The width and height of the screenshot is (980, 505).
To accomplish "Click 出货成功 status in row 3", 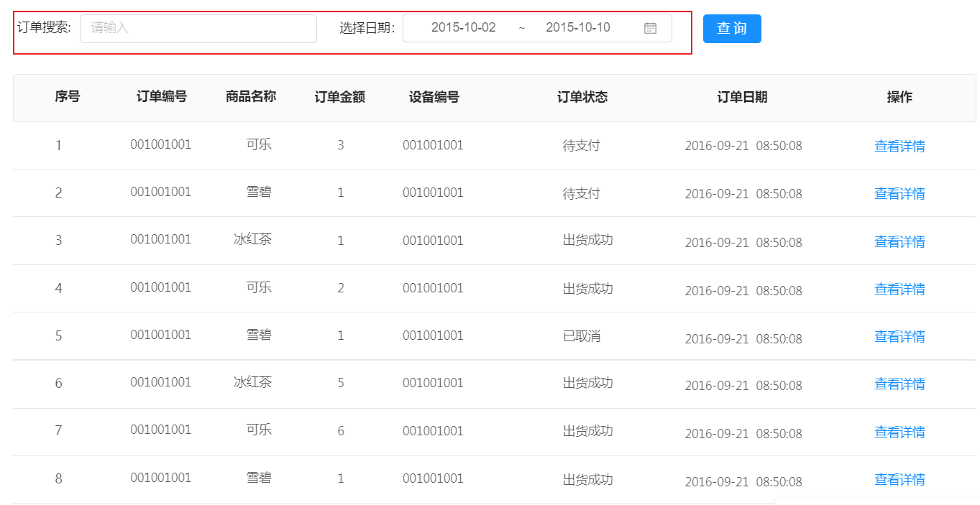I will (x=587, y=240).
